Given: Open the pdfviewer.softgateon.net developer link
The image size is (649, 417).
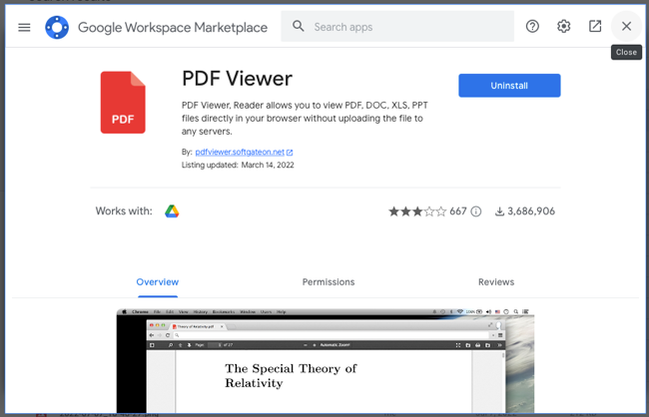Looking at the screenshot, I should coord(240,152).
